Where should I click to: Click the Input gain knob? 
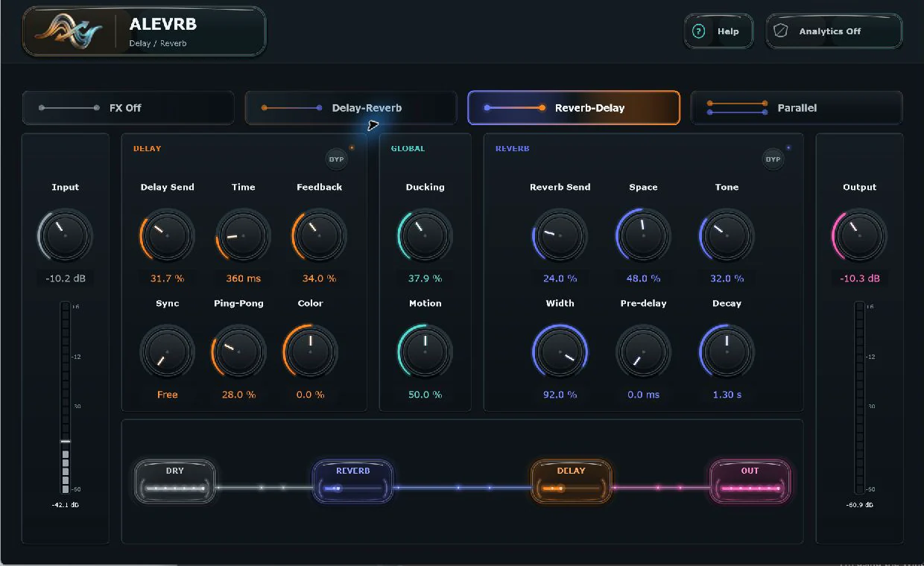pyautogui.click(x=66, y=236)
